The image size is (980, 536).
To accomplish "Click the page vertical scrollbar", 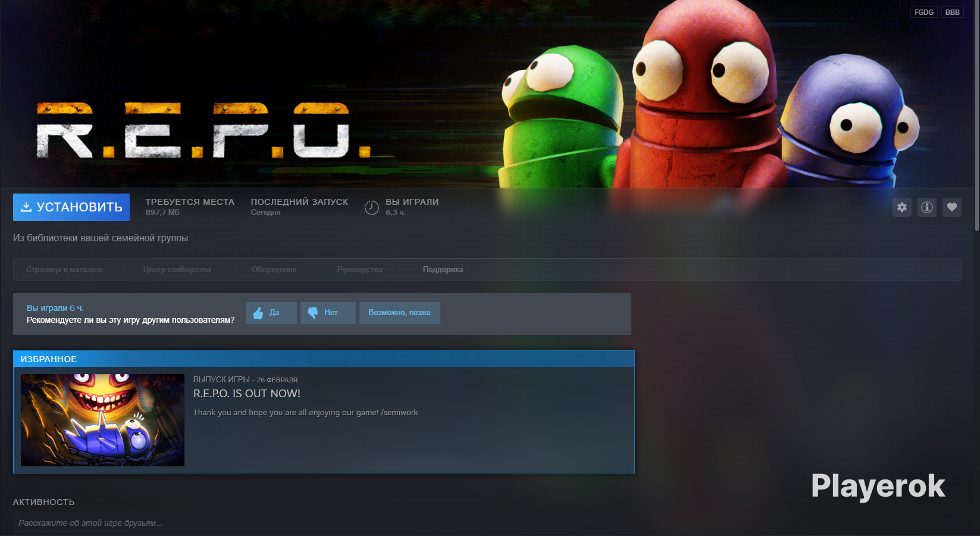I will point(976,116).
